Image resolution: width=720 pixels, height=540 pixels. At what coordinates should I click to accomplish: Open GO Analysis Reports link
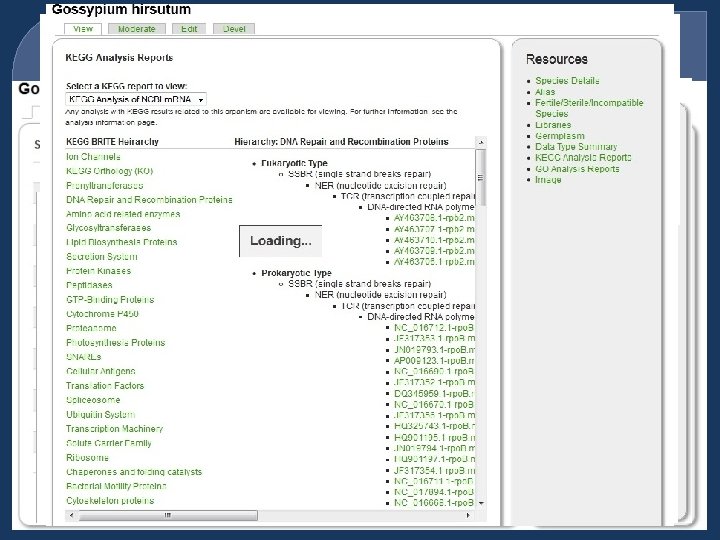(x=577, y=169)
